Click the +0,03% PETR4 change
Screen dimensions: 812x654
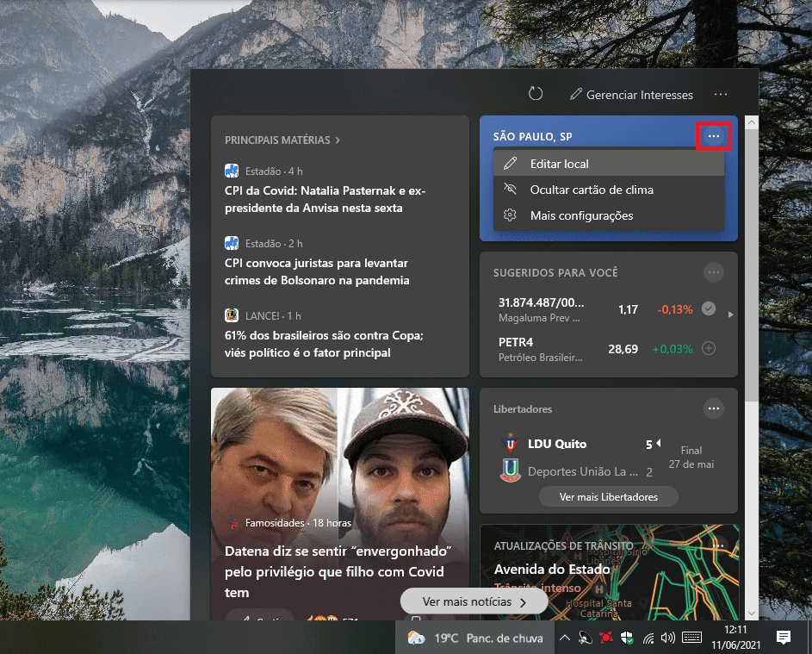tap(673, 349)
